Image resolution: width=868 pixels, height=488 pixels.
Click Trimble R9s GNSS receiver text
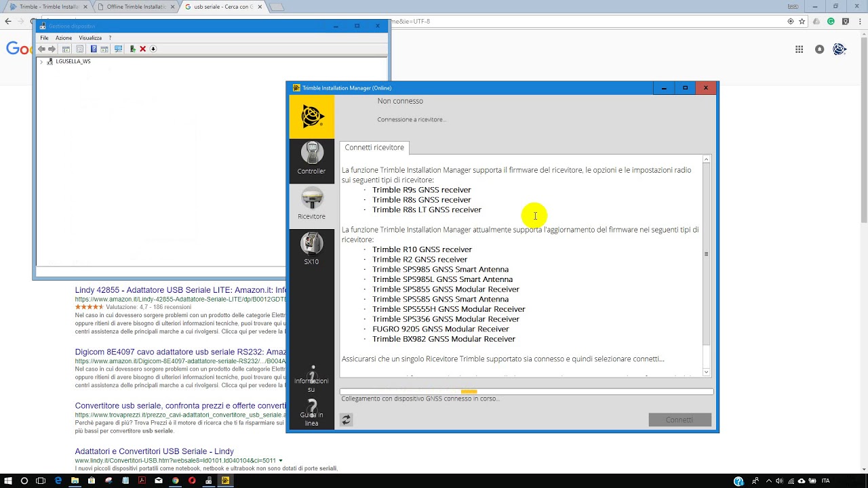(421, 190)
